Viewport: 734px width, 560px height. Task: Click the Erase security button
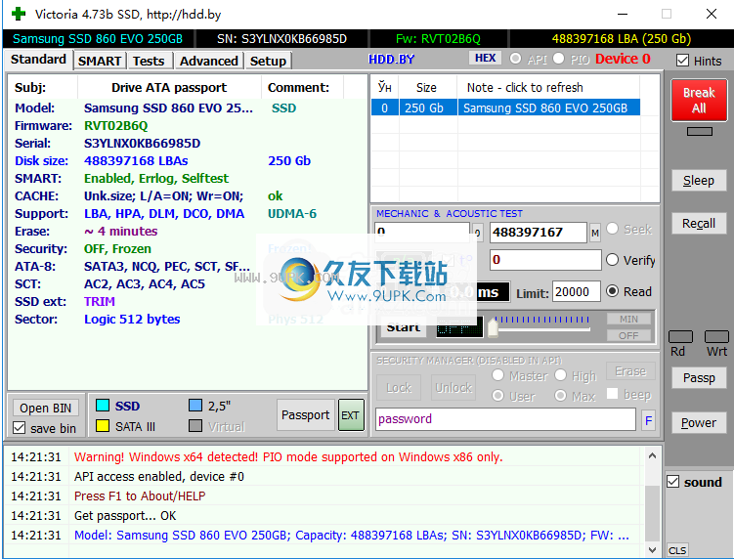pos(630,371)
